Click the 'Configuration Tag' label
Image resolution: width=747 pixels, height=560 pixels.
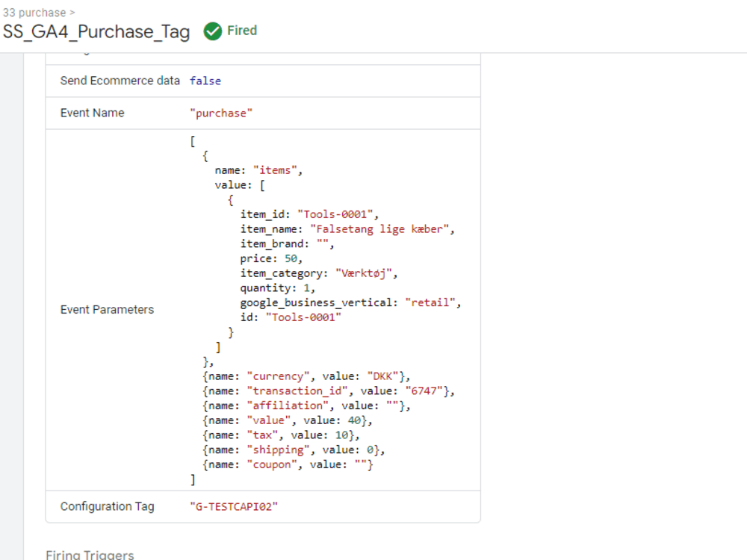[x=107, y=506]
